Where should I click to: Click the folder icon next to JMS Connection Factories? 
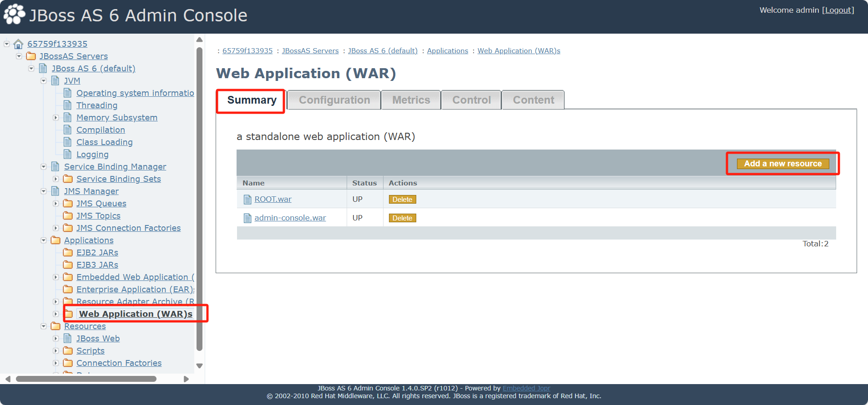[68, 228]
